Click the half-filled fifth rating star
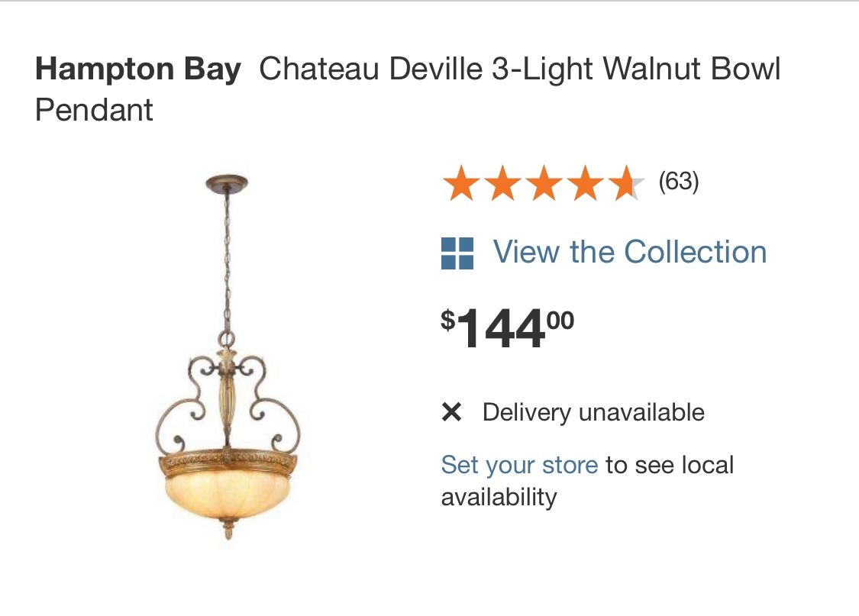 pos(626,184)
